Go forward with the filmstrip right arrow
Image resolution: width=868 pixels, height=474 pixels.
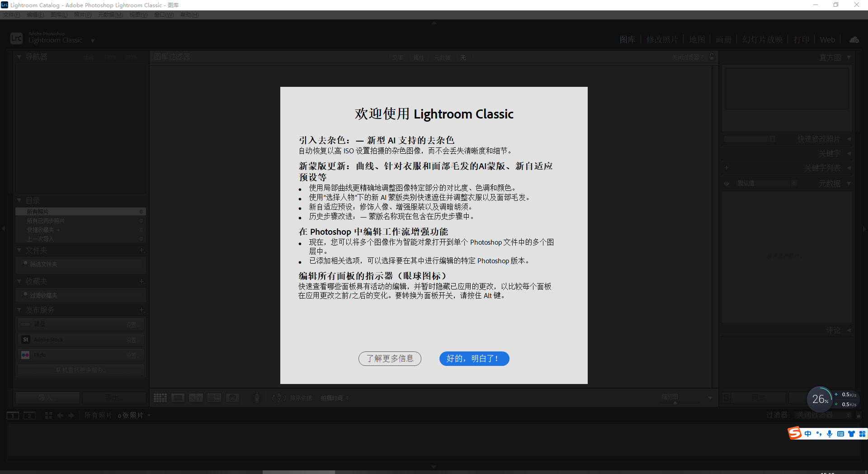71,415
